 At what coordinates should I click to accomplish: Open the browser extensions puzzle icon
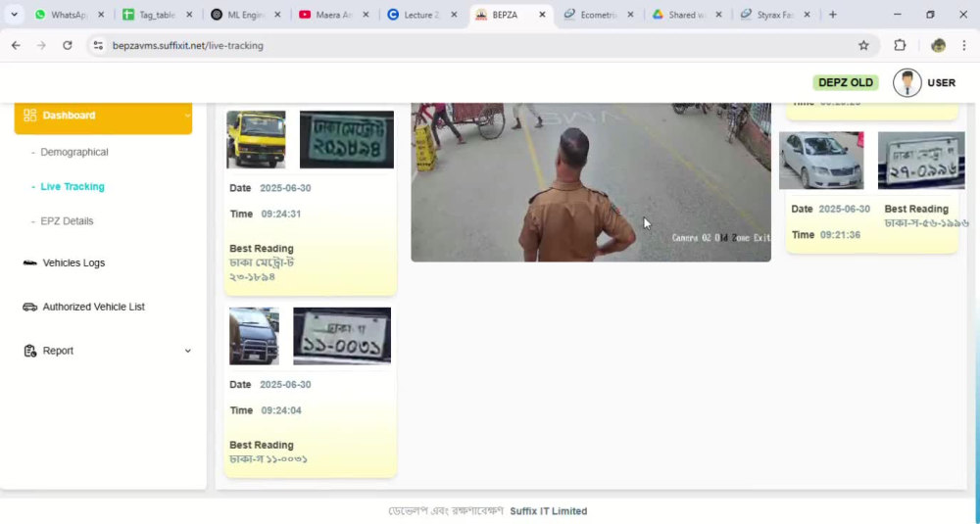(900, 45)
